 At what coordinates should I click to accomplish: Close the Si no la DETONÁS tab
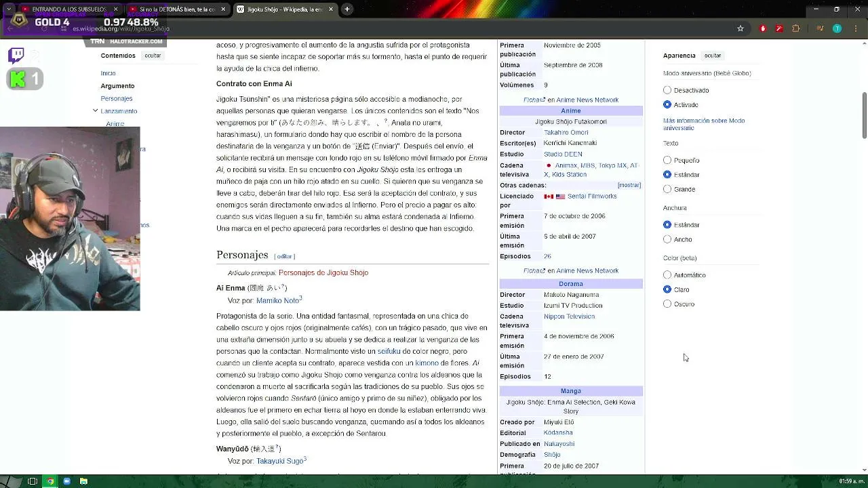(x=222, y=9)
